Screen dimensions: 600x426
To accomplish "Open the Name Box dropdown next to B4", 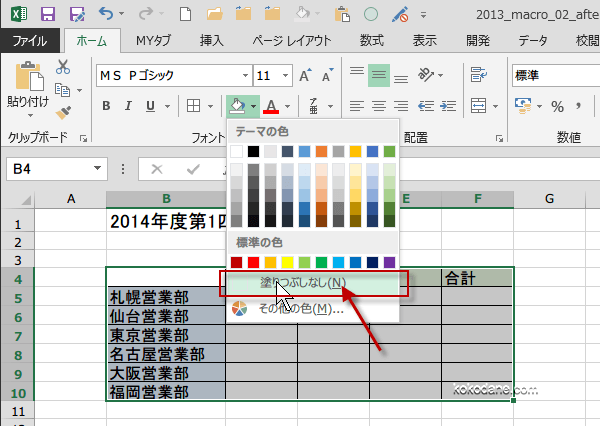I will point(97,170).
